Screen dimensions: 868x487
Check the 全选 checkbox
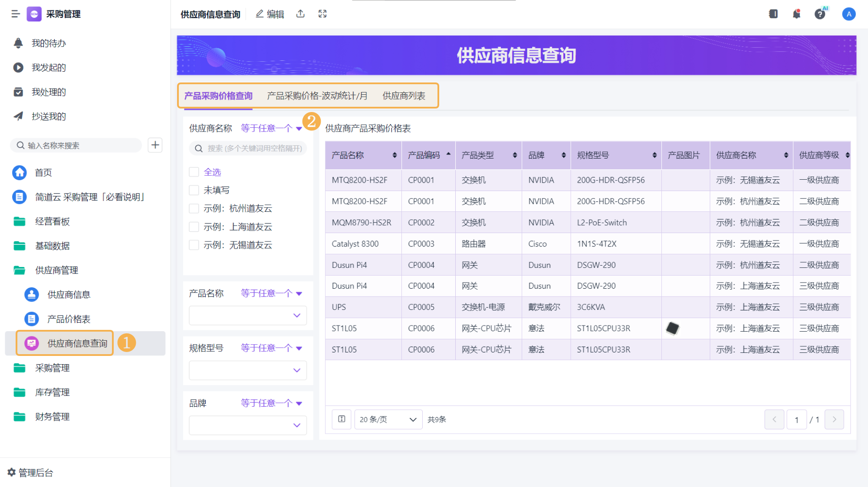(x=194, y=172)
